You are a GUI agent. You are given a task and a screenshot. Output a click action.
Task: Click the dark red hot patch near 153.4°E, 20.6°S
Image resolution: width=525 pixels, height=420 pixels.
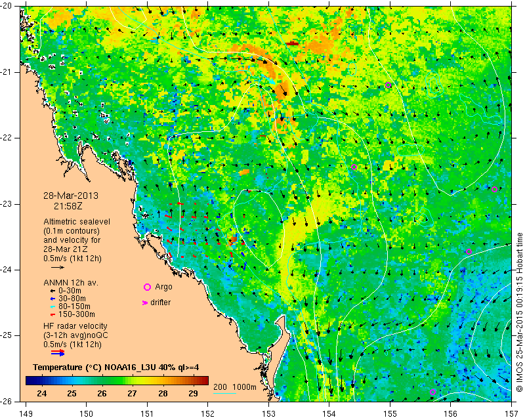coord(293,43)
